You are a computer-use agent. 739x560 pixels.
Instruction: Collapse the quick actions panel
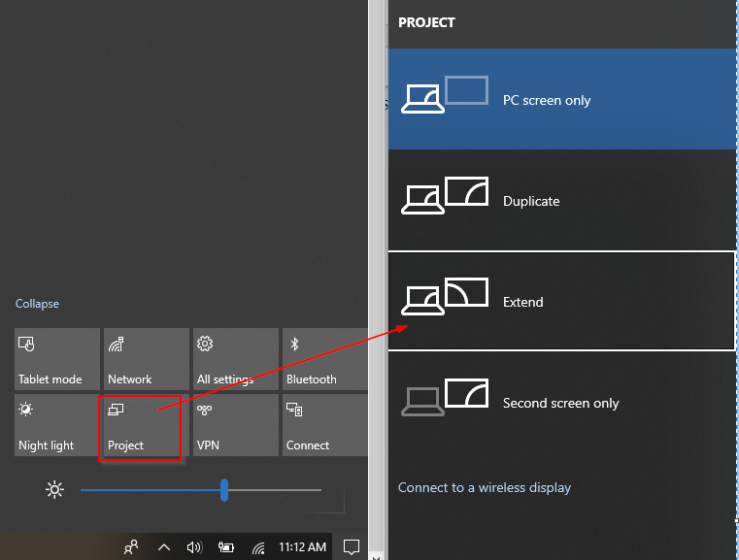37,304
